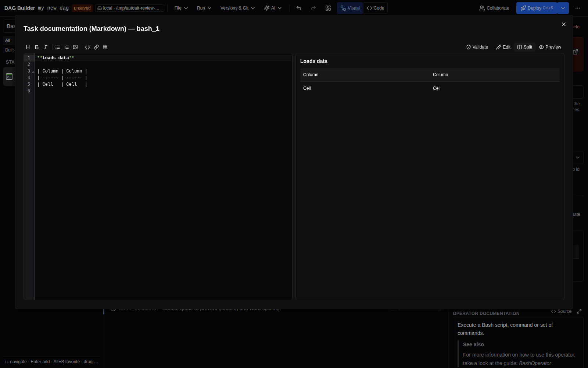The width and height of the screenshot is (588, 368).
Task: Open external link icon behind dialog
Action: [576, 52]
